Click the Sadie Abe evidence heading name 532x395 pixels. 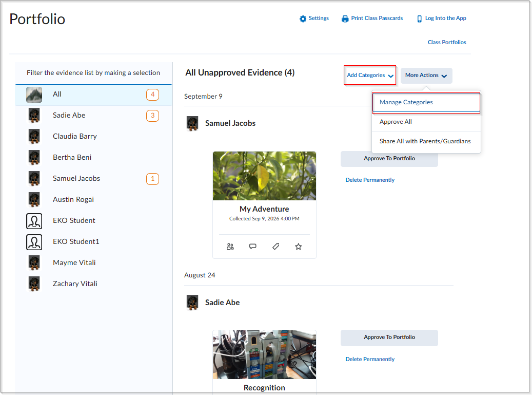pyautogui.click(x=222, y=303)
